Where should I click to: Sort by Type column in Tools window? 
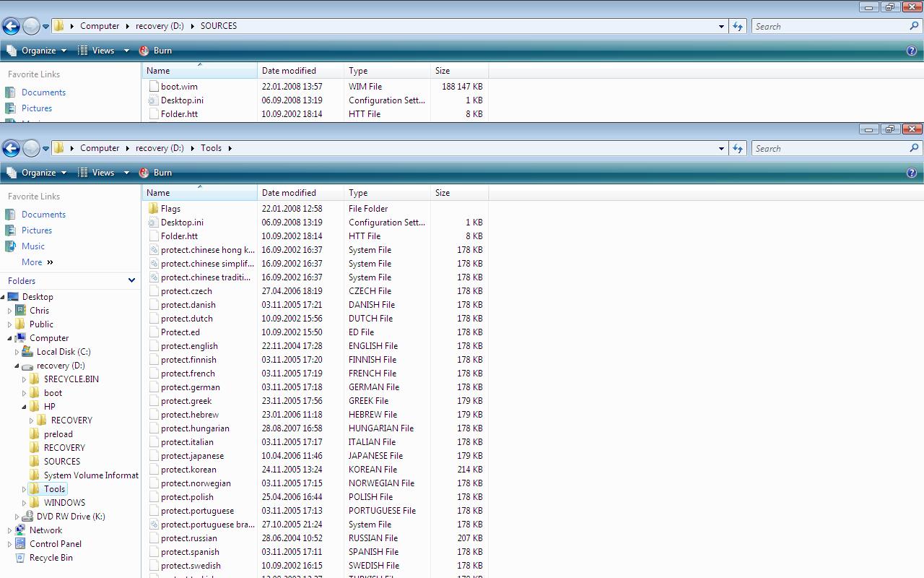387,193
